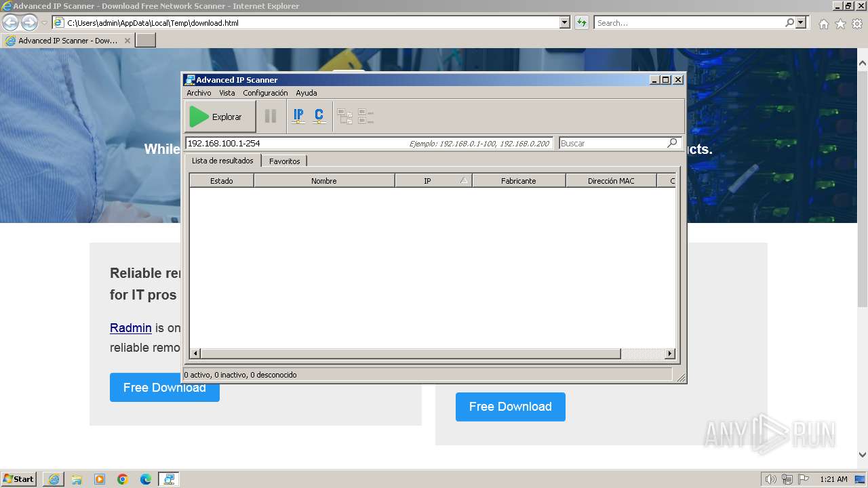
Task: Switch to Lista de resultados tab
Action: tap(222, 161)
